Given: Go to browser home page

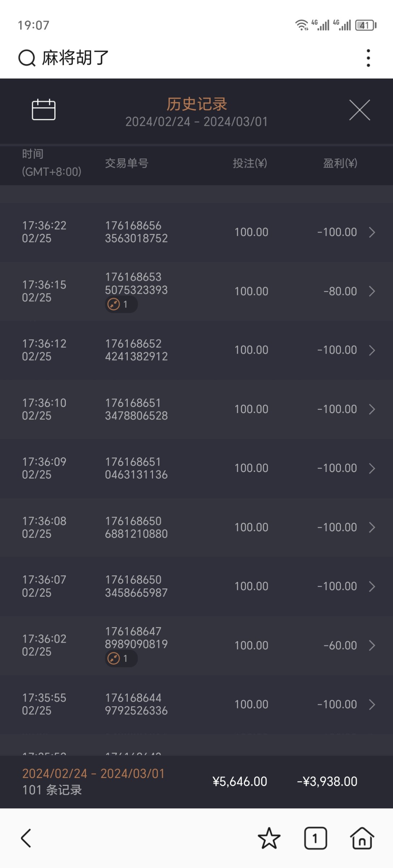Looking at the screenshot, I should click(362, 838).
